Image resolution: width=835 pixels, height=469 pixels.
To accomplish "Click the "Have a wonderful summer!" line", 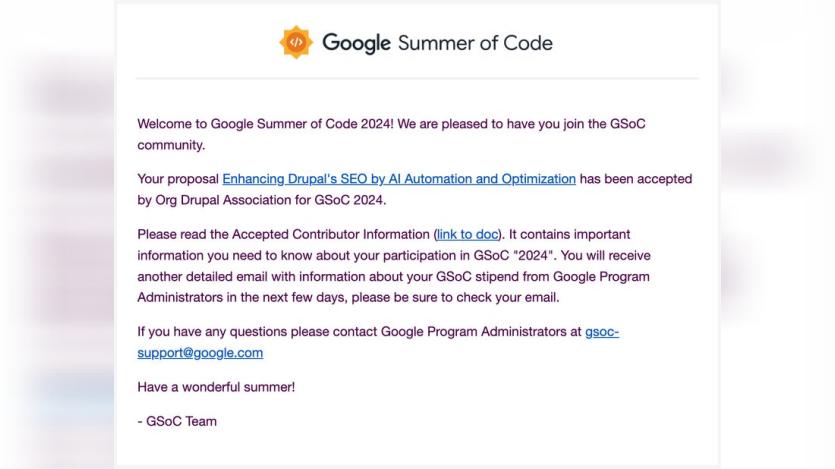I will [216, 387].
